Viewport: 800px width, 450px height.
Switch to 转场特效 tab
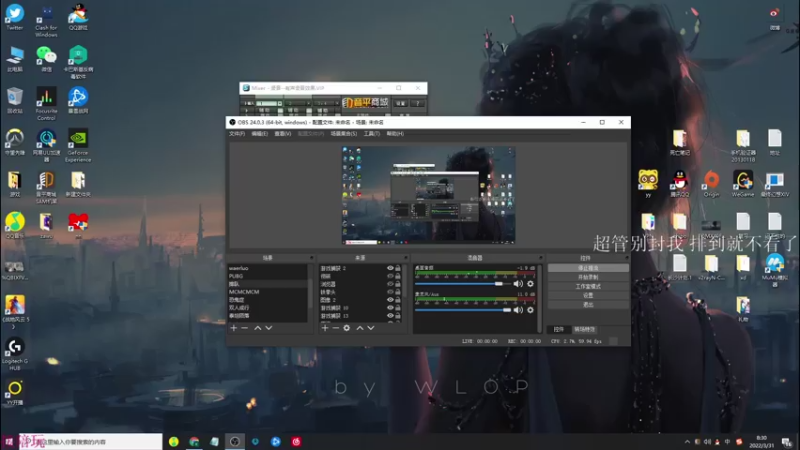pos(584,330)
